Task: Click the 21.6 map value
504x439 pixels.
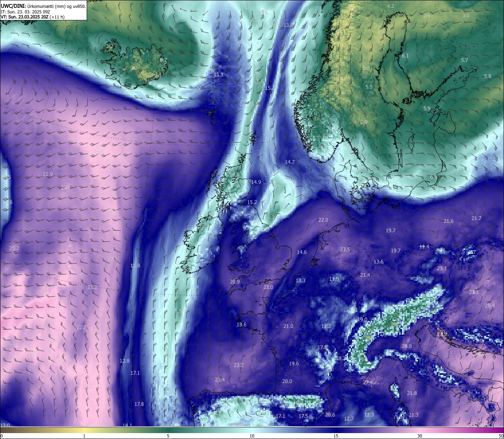Action: 448,221
